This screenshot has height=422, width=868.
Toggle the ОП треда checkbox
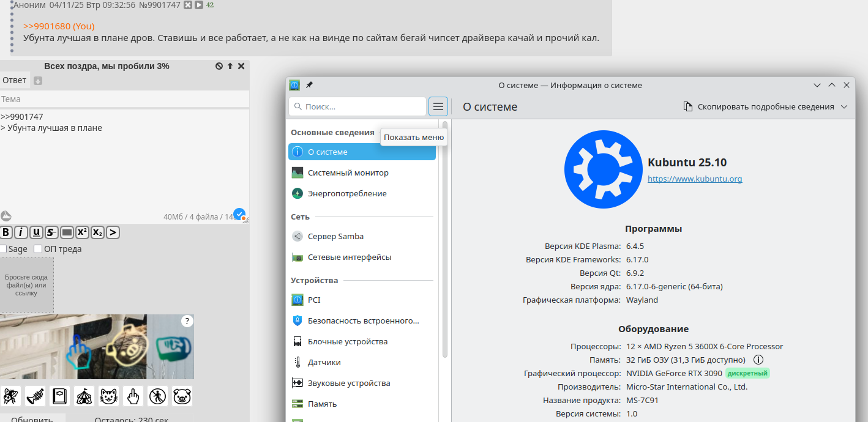click(x=38, y=249)
